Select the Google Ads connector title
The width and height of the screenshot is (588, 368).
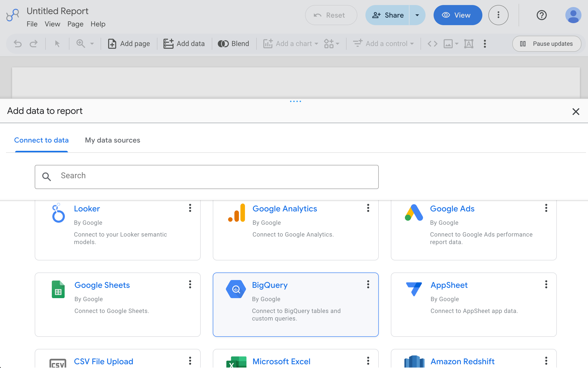(452, 209)
